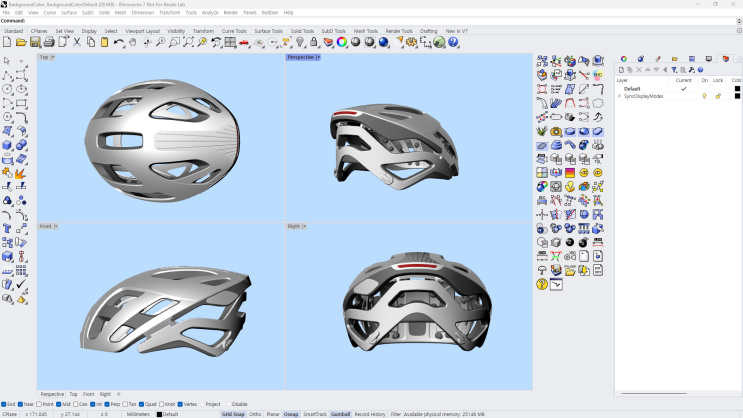Cut selection with the scissors icon

pos(77,42)
